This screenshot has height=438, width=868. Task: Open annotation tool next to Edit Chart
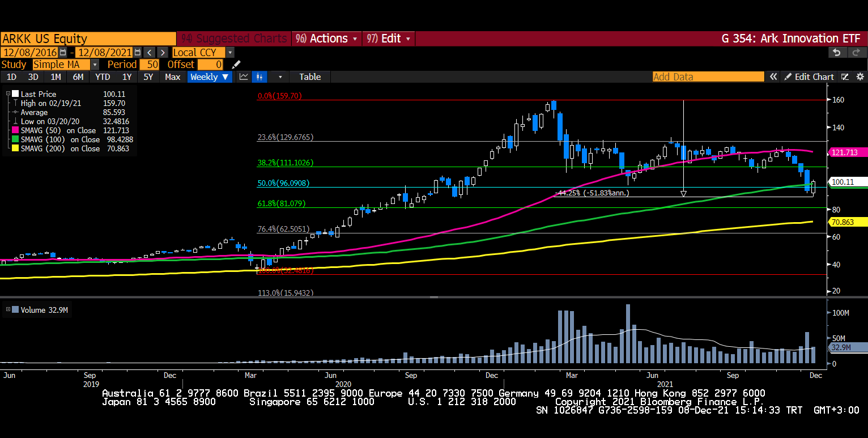tap(845, 77)
